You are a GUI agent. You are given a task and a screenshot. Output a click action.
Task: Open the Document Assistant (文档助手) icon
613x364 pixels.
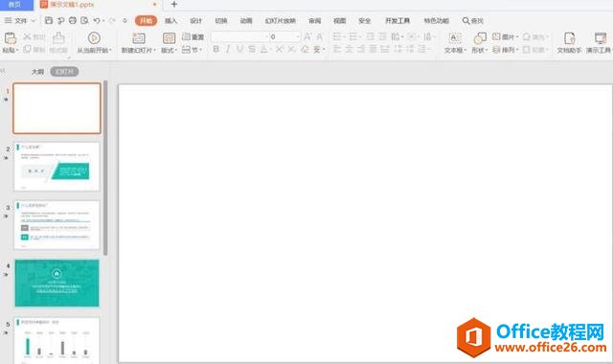pos(569,38)
